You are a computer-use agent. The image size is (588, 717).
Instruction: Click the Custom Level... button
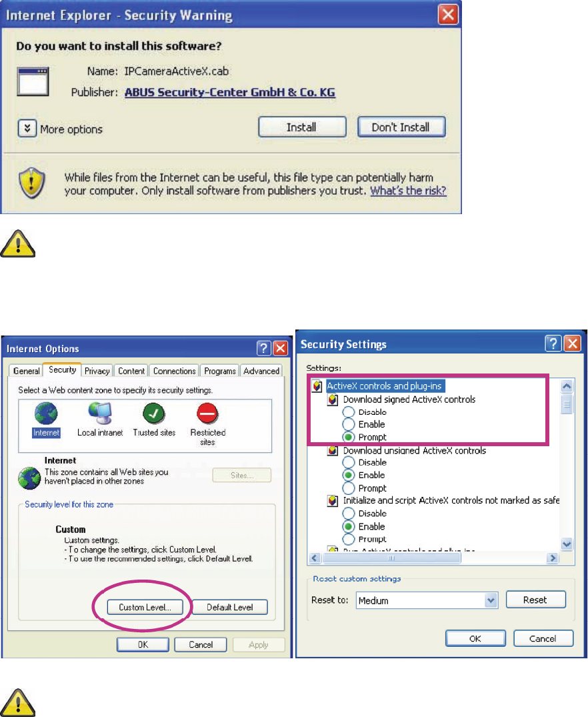click(x=145, y=607)
